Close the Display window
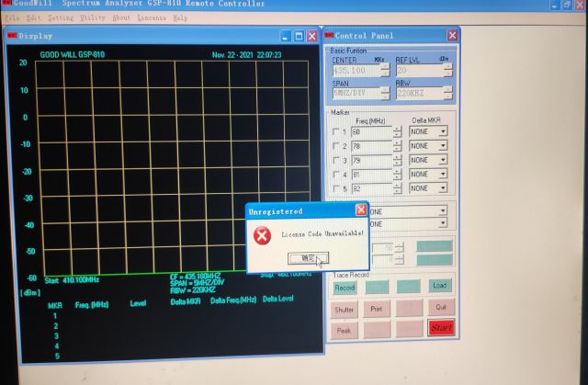This screenshot has width=588, height=385. 312,37
